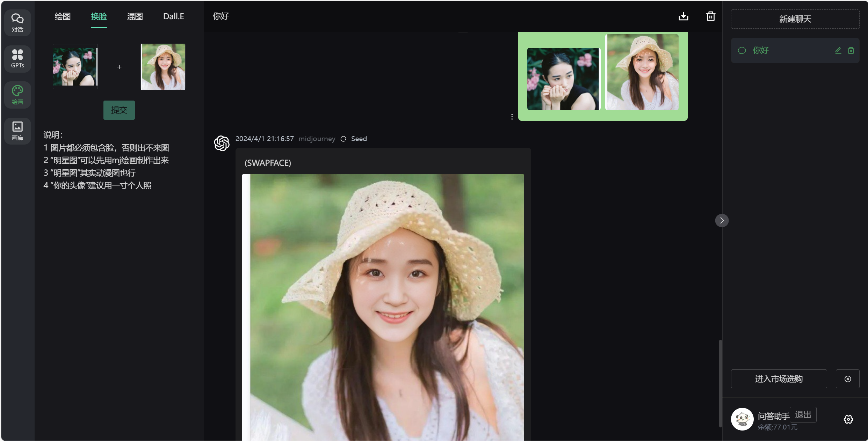Screen dimensions: 868x441
Task: Click the edit pencil on 你好 chat
Action: (x=838, y=51)
